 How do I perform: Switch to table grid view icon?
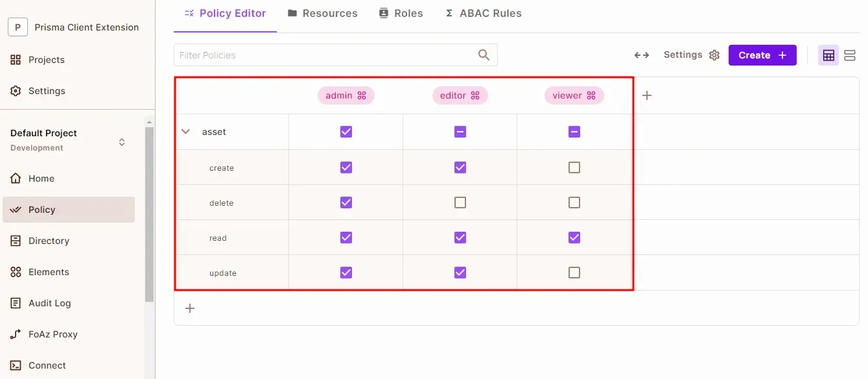(x=828, y=55)
